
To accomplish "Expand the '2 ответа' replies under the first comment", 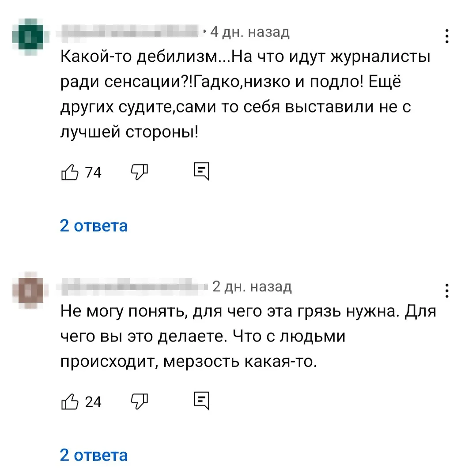I will (94, 226).
